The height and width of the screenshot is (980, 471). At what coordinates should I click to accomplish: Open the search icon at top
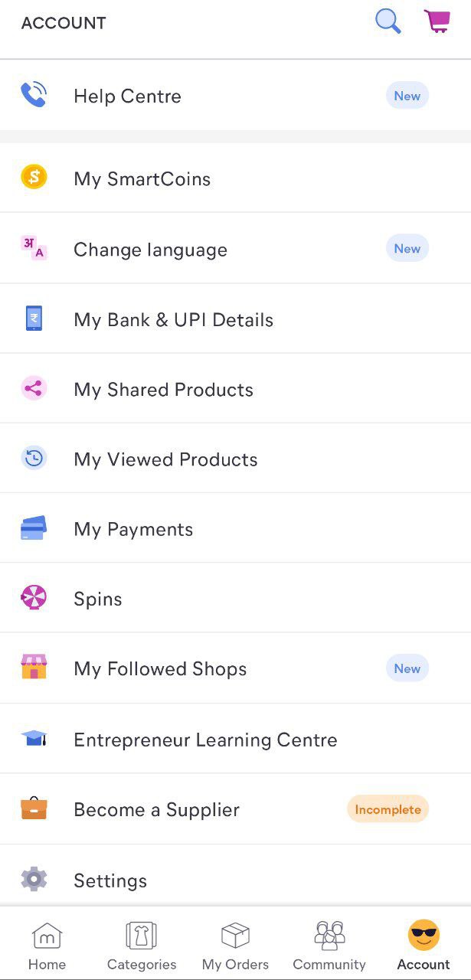tap(388, 21)
